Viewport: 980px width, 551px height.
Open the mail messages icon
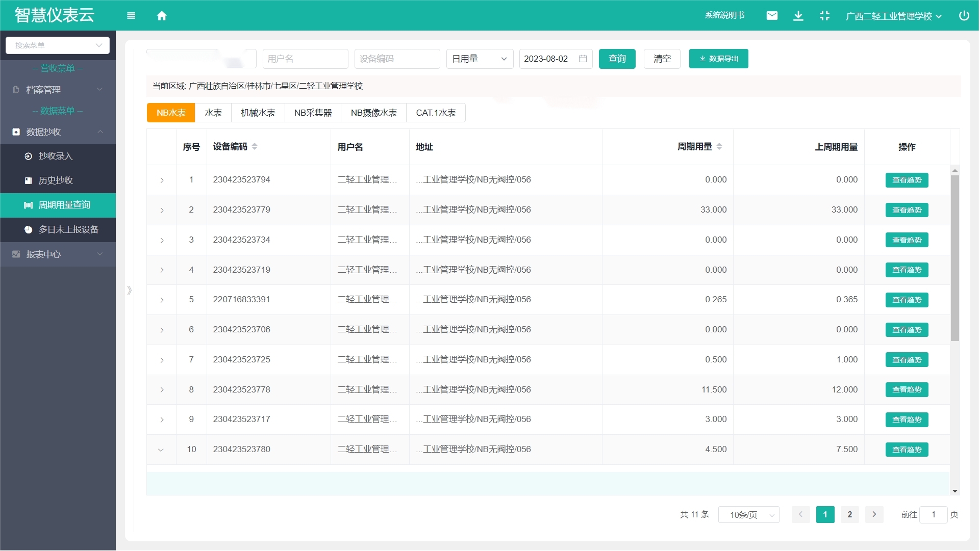click(x=772, y=16)
